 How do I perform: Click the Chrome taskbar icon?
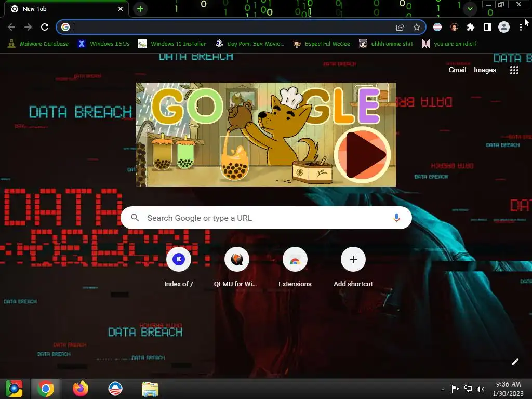pos(46,389)
